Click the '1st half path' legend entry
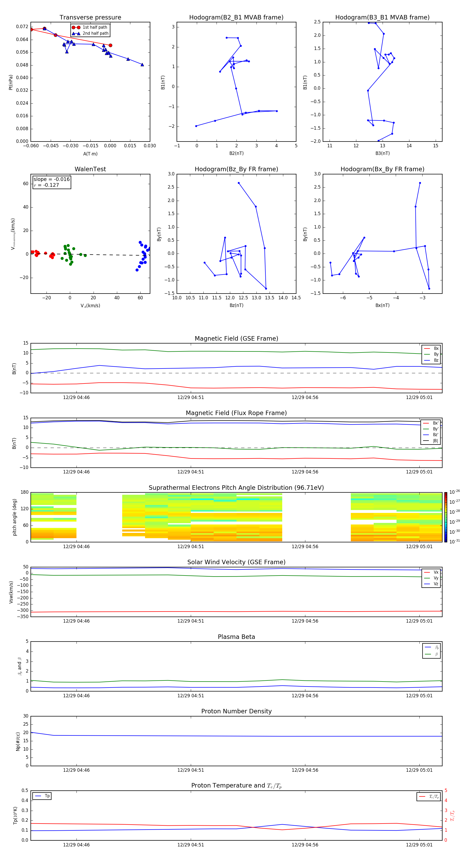Screen dimensions: 473x868 click(x=90, y=27)
